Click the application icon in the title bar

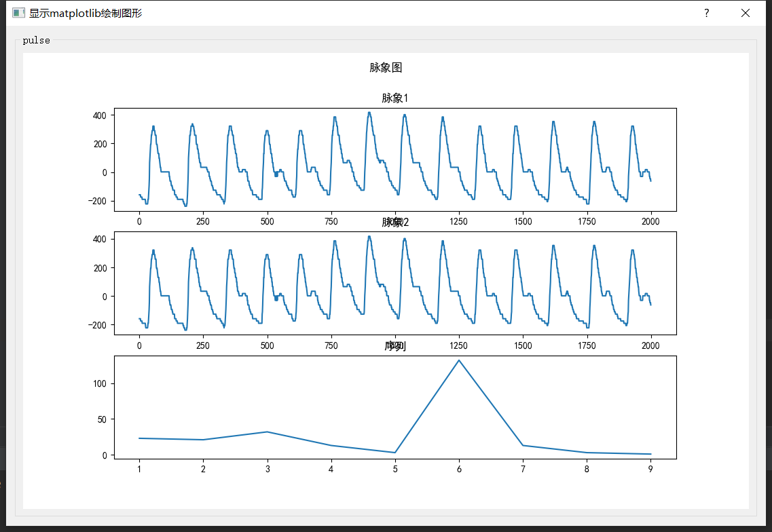pos(17,12)
